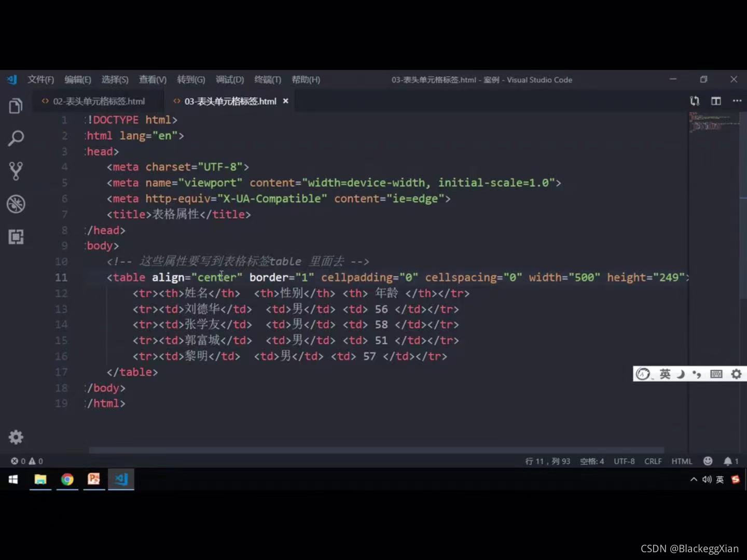Screen dimensions: 747x560
Task: Open the 选择(S) menu
Action: tap(115, 79)
